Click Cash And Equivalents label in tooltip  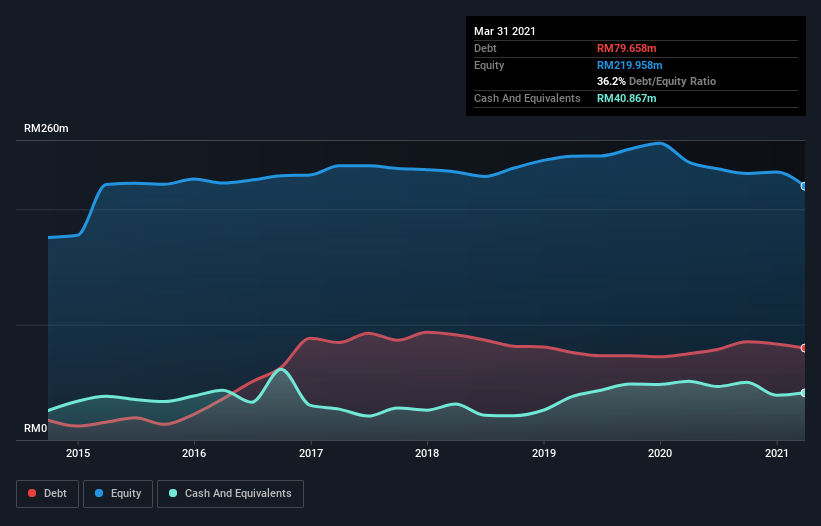point(527,98)
